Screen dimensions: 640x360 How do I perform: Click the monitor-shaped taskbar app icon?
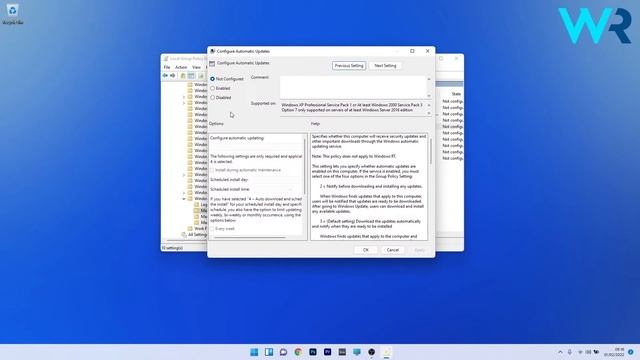357,352
